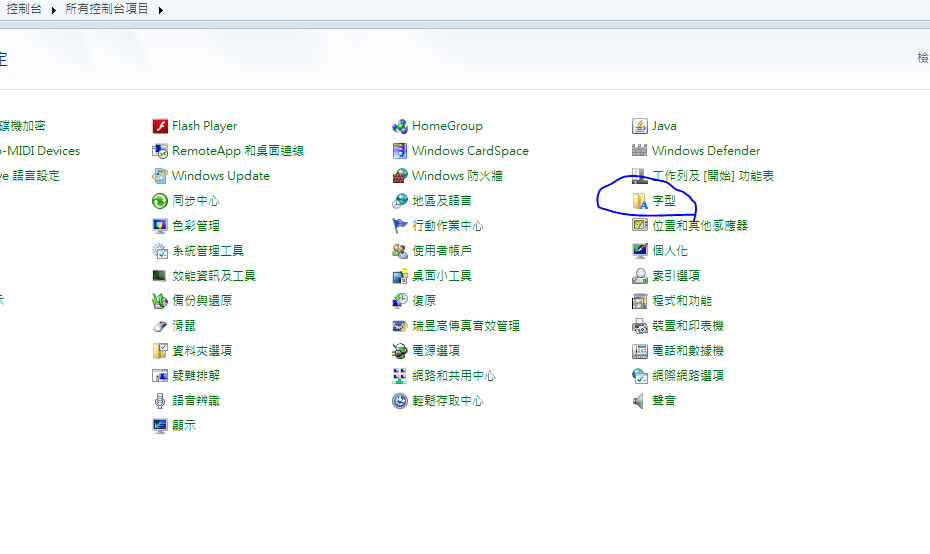The width and height of the screenshot is (930, 554).
Task: Open the 網路和共用中心 icon
Action: pyautogui.click(x=400, y=375)
